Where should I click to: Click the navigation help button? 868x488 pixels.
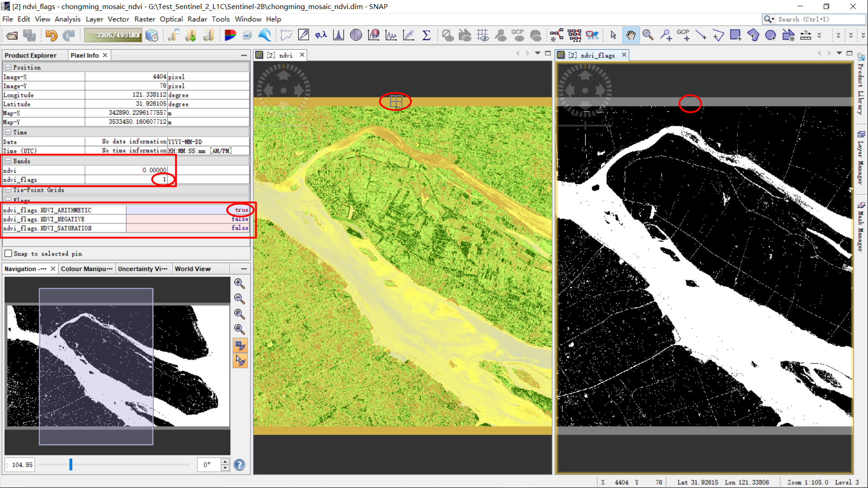click(239, 465)
